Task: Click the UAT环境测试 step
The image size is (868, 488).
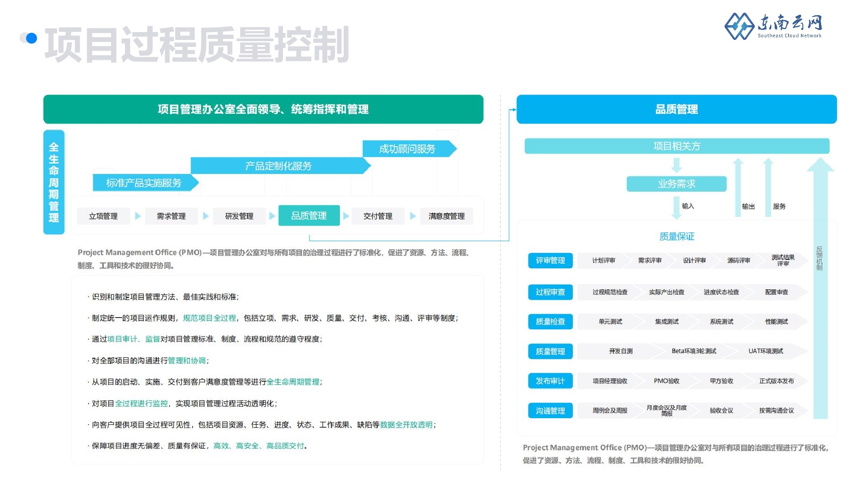Action: [x=766, y=351]
